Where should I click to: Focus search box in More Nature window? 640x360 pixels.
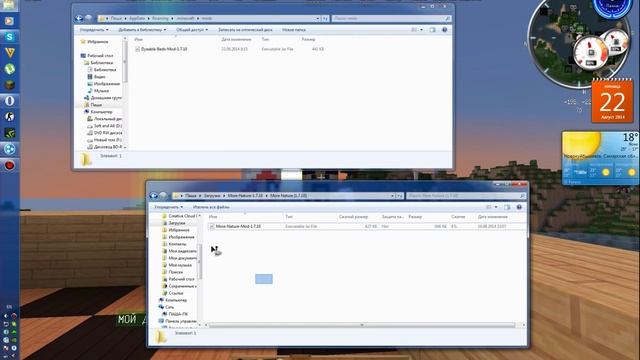click(466, 196)
